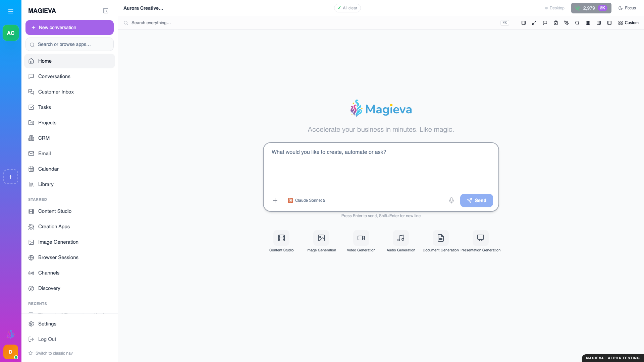Open Channels in sidebar
Viewport: 644px width, 362px height.
69,273
